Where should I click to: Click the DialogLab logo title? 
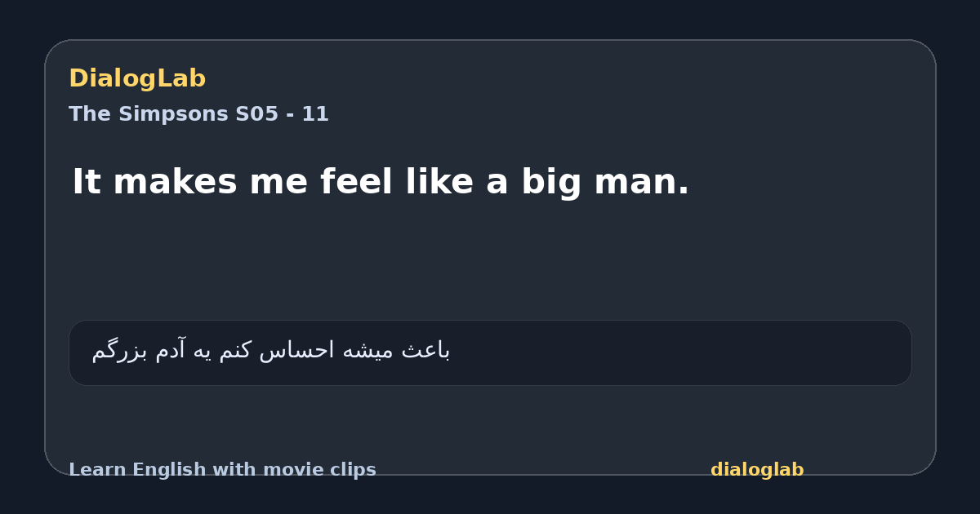137,79
